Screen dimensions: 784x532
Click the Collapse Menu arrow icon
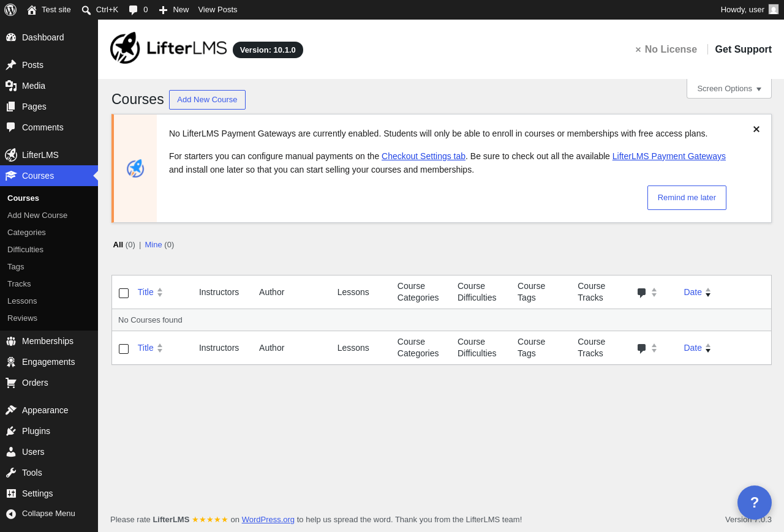pyautogui.click(x=11, y=514)
